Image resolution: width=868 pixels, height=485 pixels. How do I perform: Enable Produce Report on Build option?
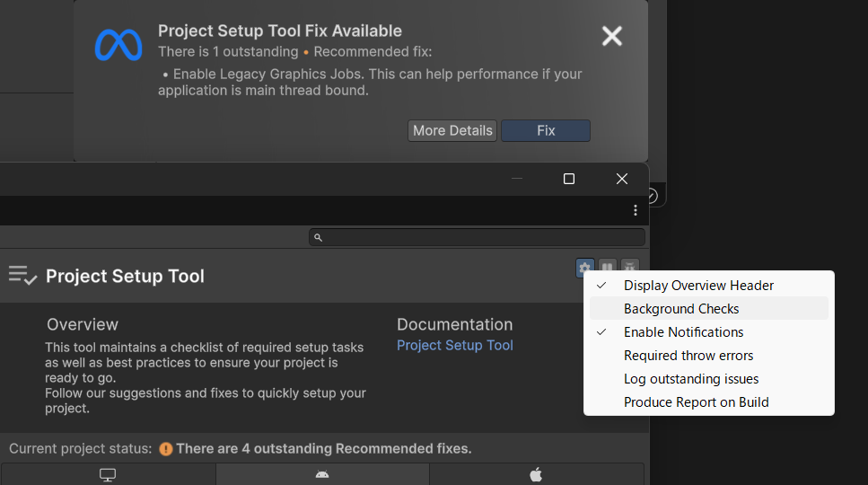(x=708, y=402)
